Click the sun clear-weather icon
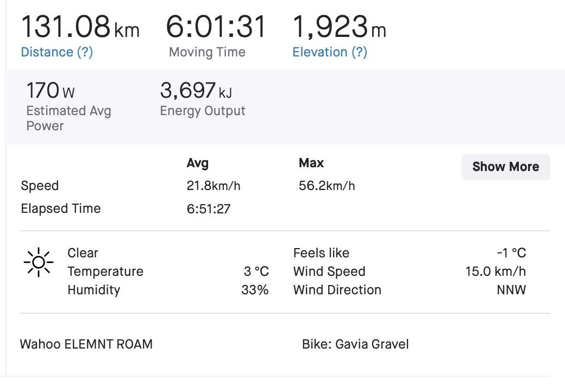565x392 pixels. [39, 262]
